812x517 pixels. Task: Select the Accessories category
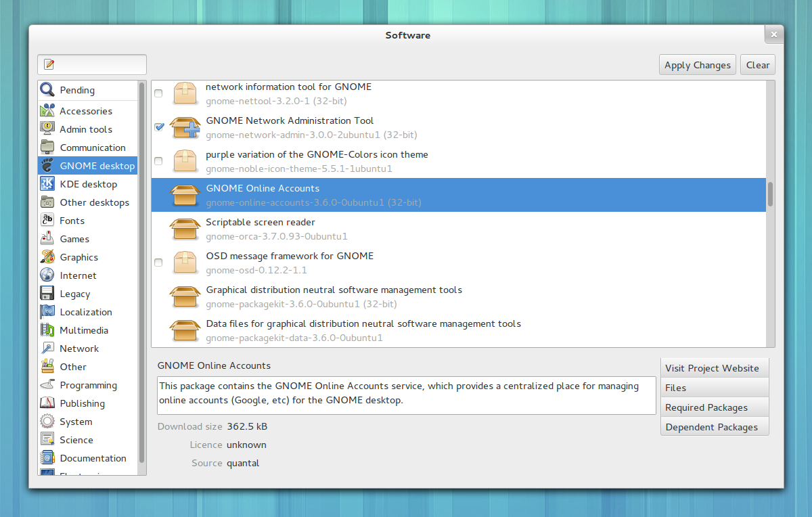click(88, 111)
